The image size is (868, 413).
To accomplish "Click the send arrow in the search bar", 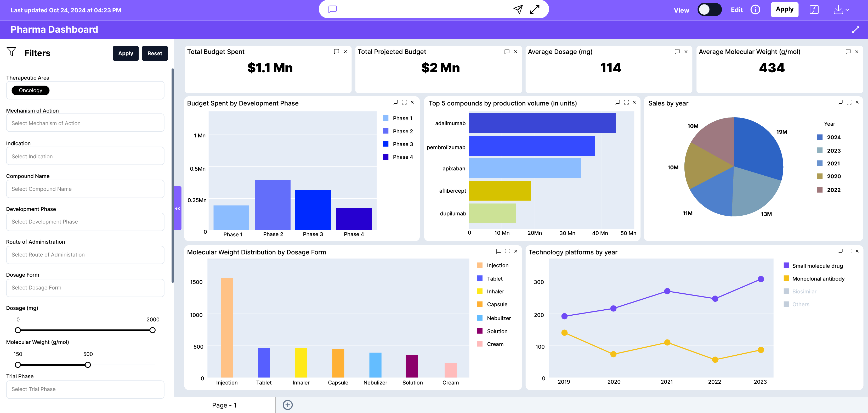I will tap(518, 9).
